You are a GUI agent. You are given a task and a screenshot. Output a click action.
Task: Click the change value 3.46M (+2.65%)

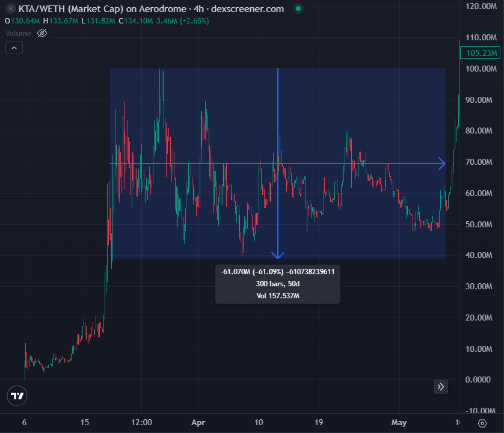183,21
